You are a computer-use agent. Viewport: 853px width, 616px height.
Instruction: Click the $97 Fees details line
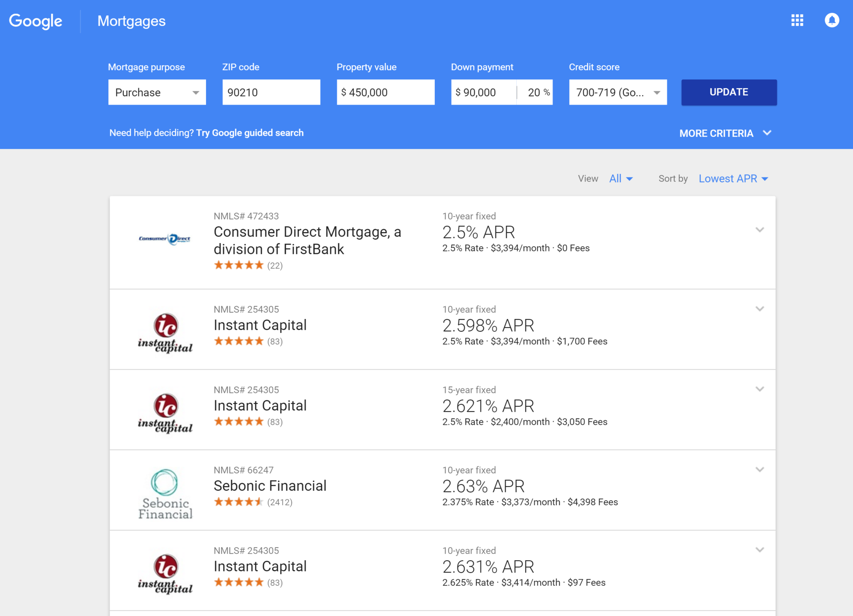point(524,582)
